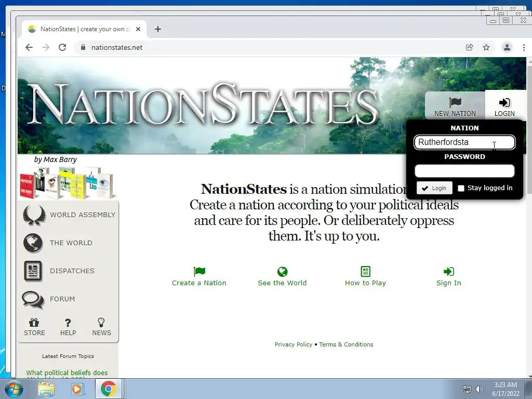
Task: Open the 'What political beliefs does' forum topic
Action: [67, 373]
